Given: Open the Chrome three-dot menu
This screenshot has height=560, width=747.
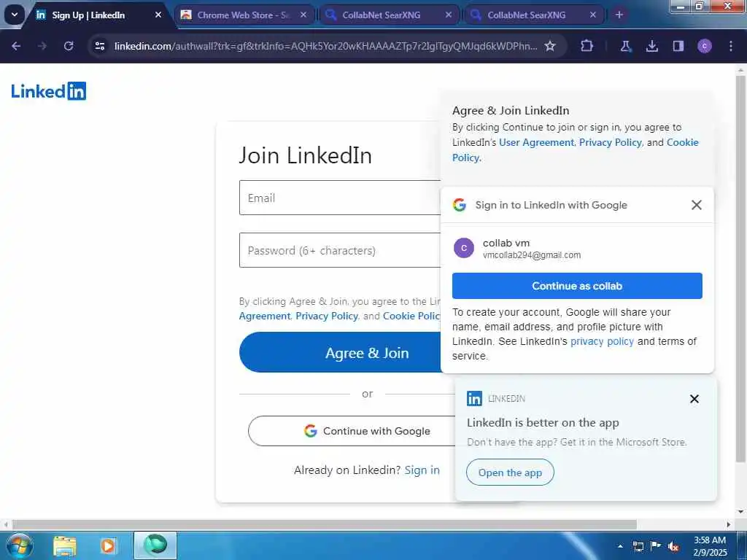Looking at the screenshot, I should 731,46.
